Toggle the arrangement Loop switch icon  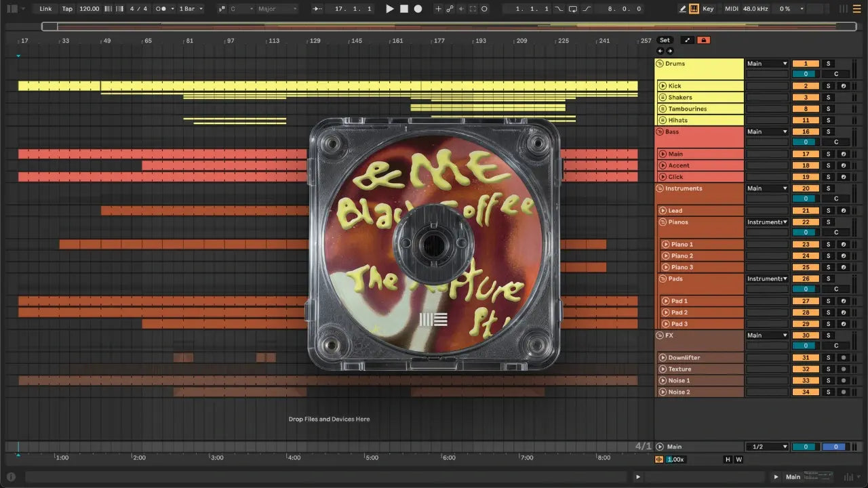(573, 9)
